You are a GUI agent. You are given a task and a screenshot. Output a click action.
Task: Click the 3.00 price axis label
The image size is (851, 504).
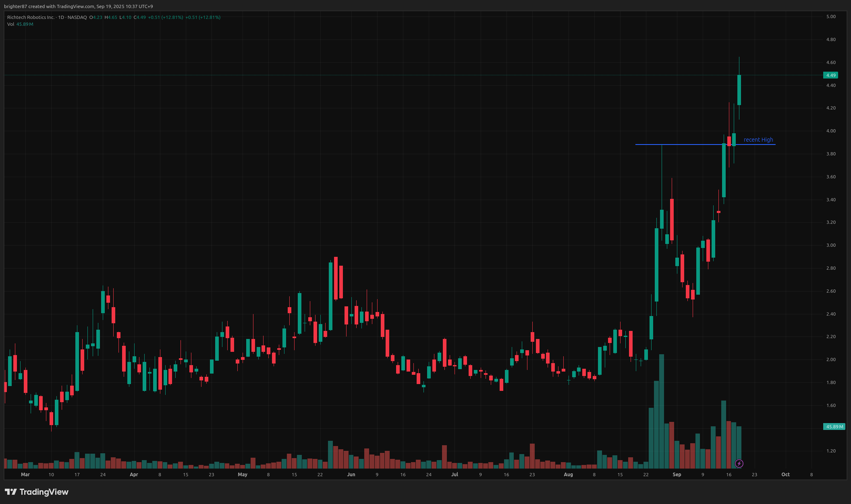831,245
